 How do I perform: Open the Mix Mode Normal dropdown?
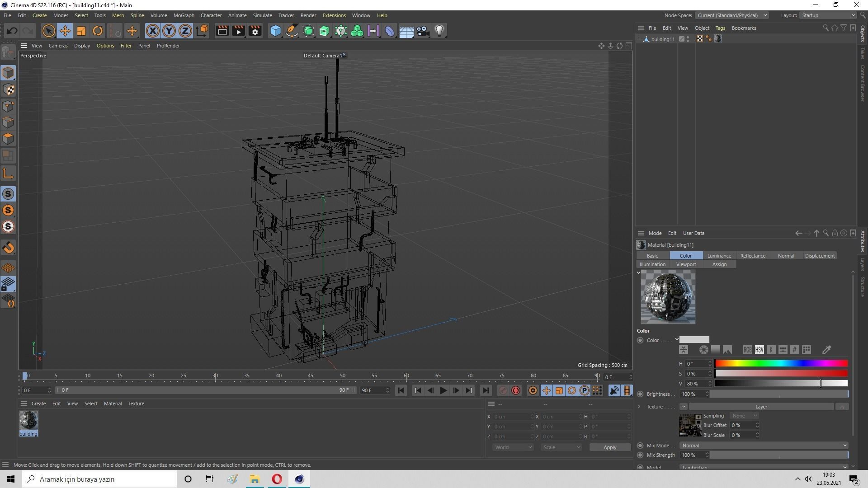(x=764, y=446)
